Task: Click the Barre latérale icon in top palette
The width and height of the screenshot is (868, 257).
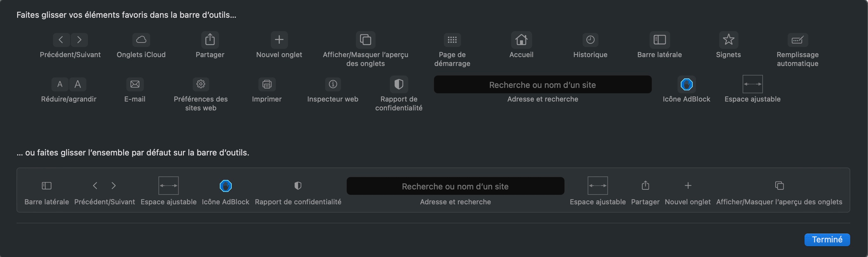Action: tap(659, 40)
